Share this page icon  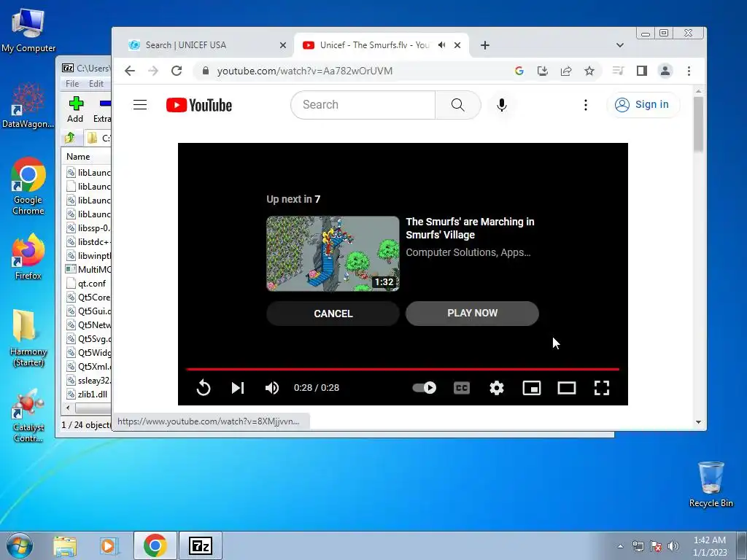pos(566,71)
